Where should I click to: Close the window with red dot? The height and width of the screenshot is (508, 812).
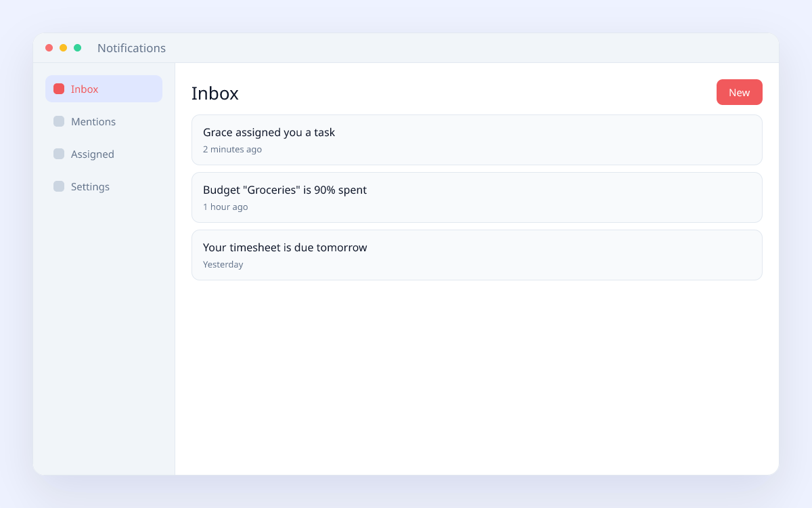[49, 47]
